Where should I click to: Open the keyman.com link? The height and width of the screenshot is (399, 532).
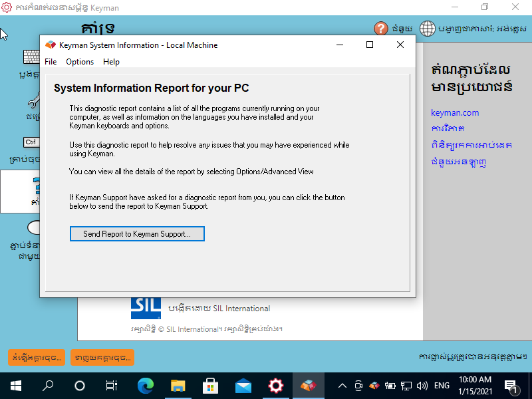coord(455,112)
